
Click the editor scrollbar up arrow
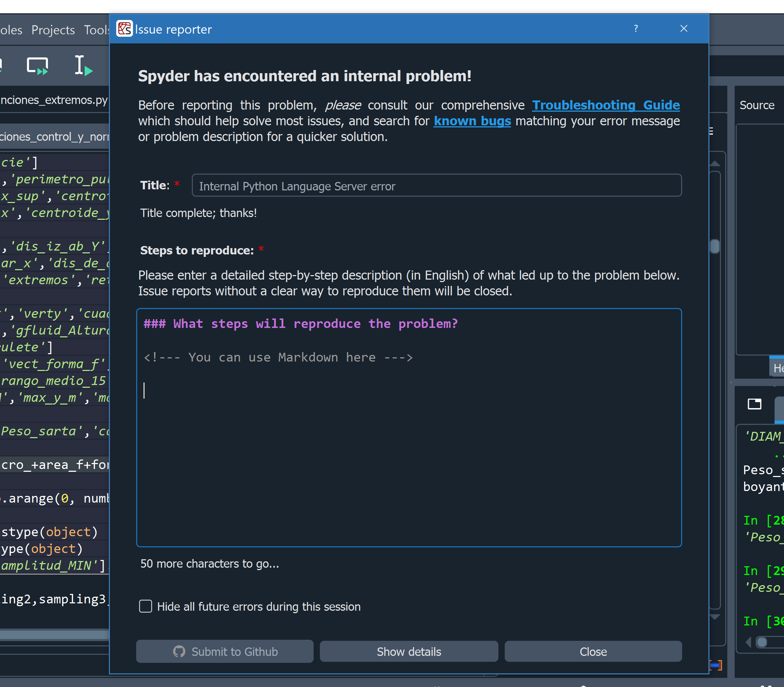[x=715, y=164]
